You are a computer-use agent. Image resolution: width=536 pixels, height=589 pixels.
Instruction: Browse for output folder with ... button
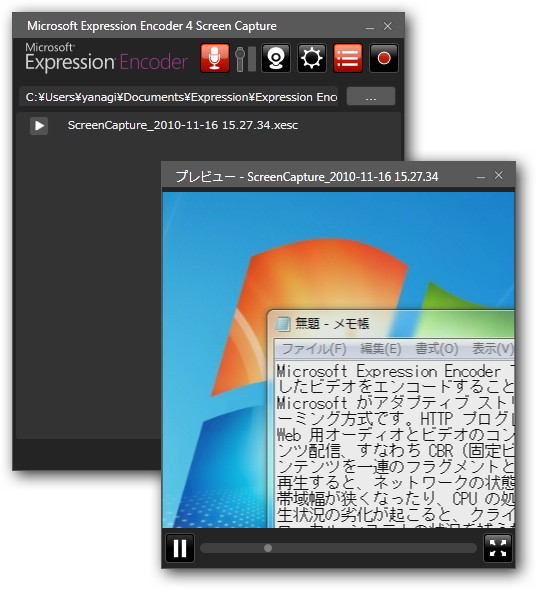coord(371,97)
